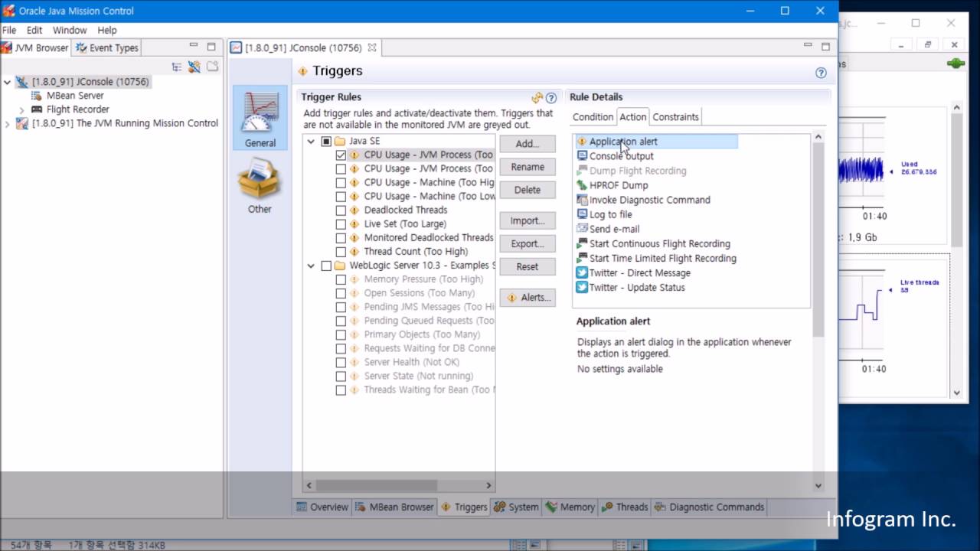Click the Rule Details vertical scrollbar thumb
Screen dimensions: 980x551
818,240
